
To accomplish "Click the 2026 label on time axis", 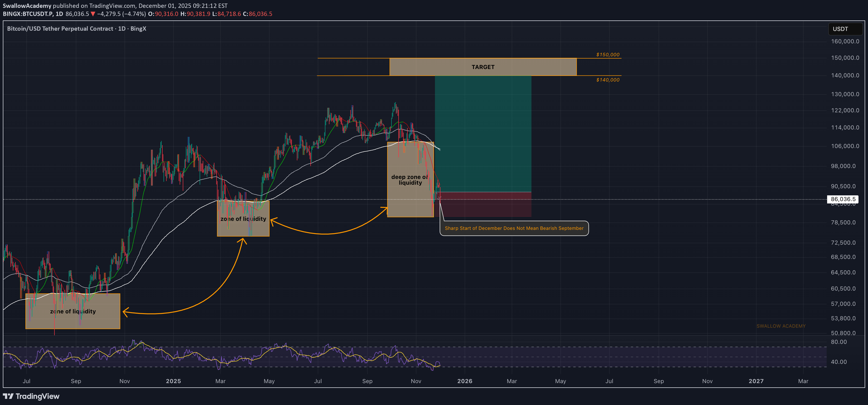I will coord(464,381).
